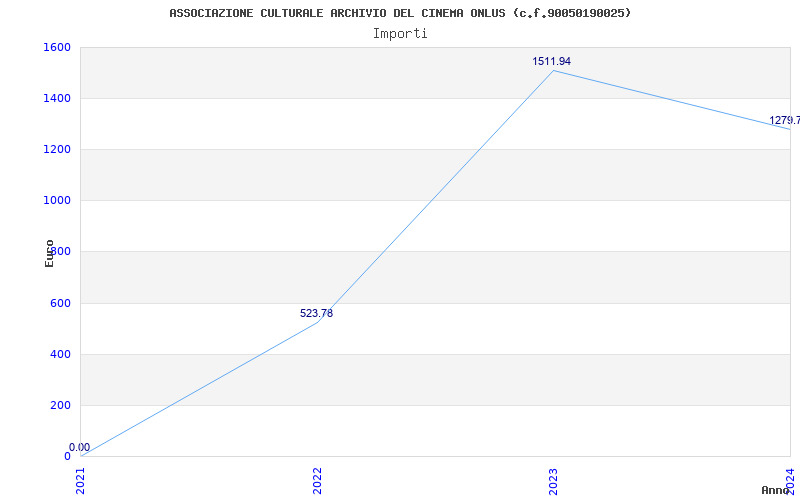This screenshot has width=800, height=500.
Task: Click the 523.78 data point label
Action: point(316,313)
